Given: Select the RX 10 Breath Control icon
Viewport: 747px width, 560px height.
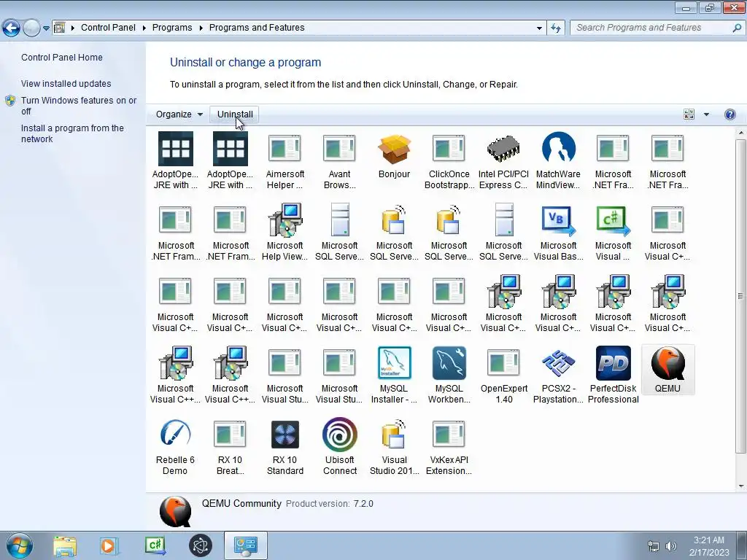Looking at the screenshot, I should click(x=230, y=435).
